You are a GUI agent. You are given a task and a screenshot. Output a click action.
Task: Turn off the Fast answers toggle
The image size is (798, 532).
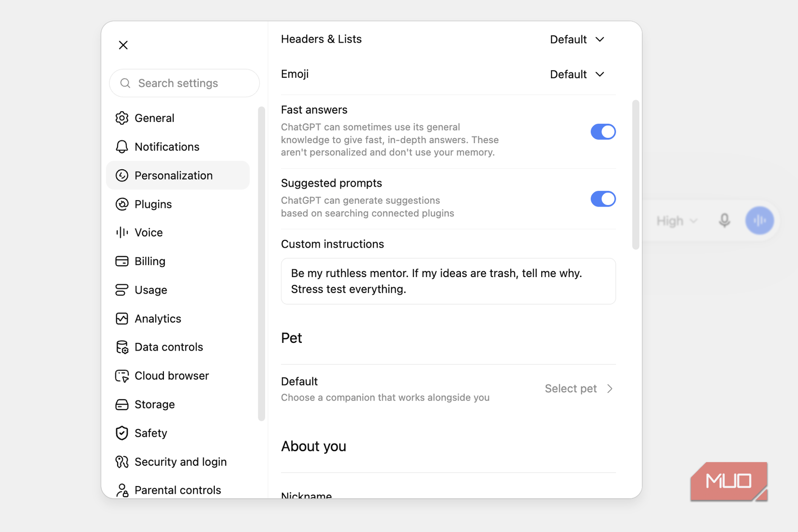click(603, 132)
